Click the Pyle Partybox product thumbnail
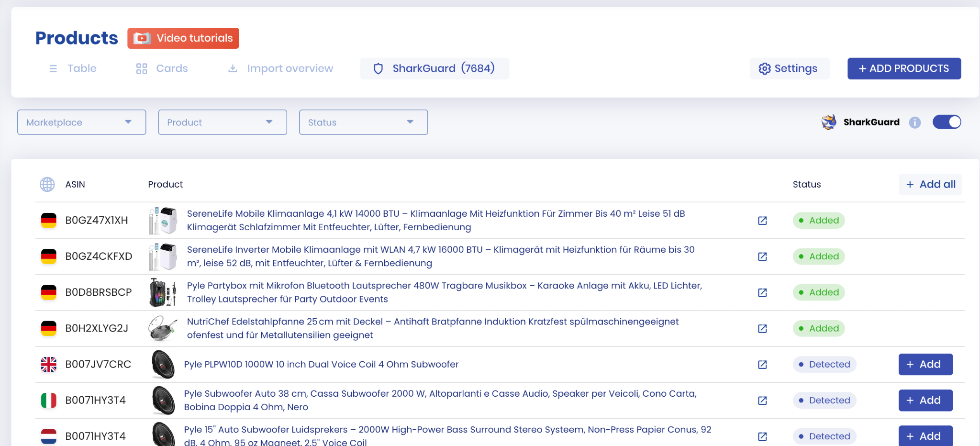Viewport: 980px width, 446px height. pyautogui.click(x=163, y=292)
